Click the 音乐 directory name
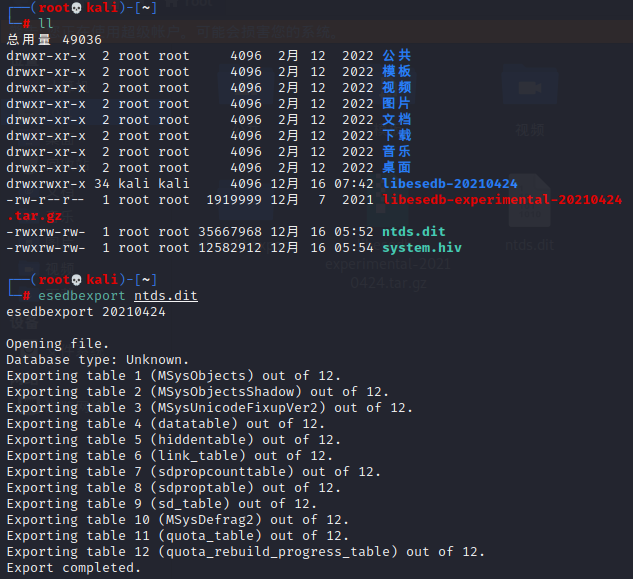Screen dimensions: 633x579 pyautogui.click(x=396, y=151)
